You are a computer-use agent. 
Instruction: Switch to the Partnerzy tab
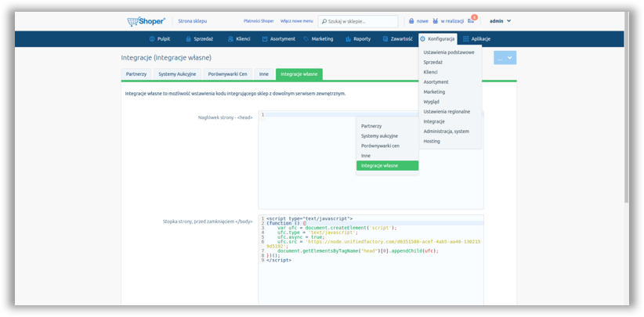pos(136,74)
